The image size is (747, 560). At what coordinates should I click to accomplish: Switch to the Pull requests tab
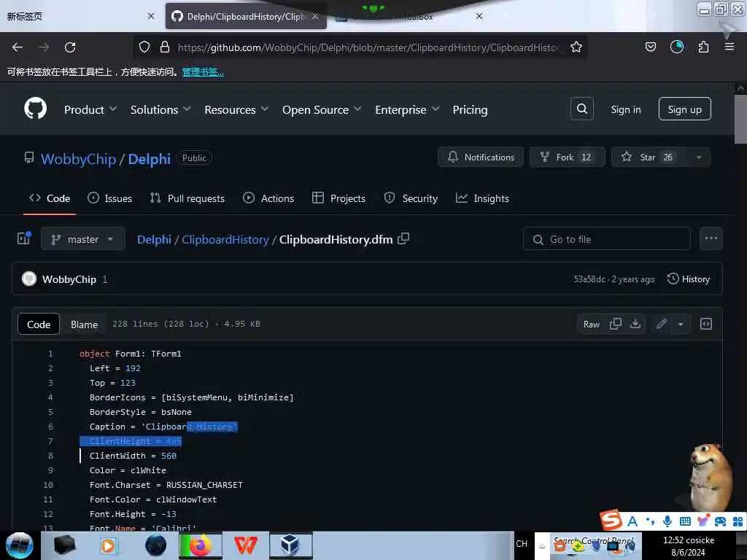187,198
